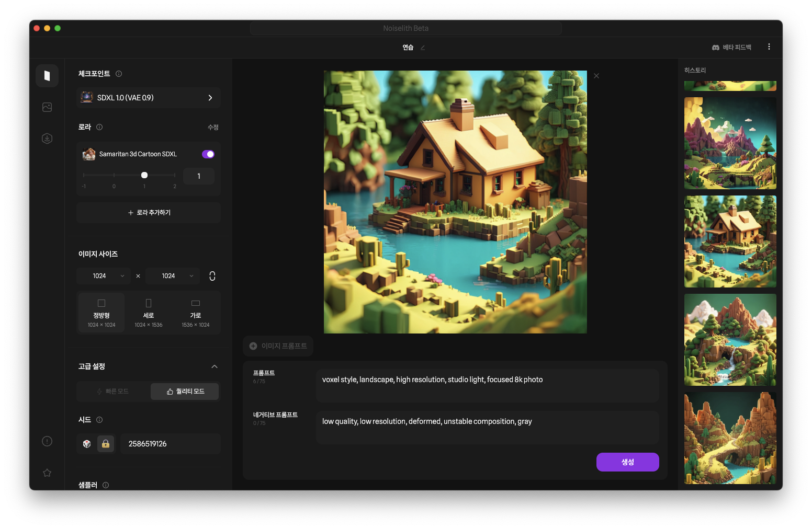The image size is (812, 529).
Task: Switch to 빠른 모드 tab
Action: 113,392
